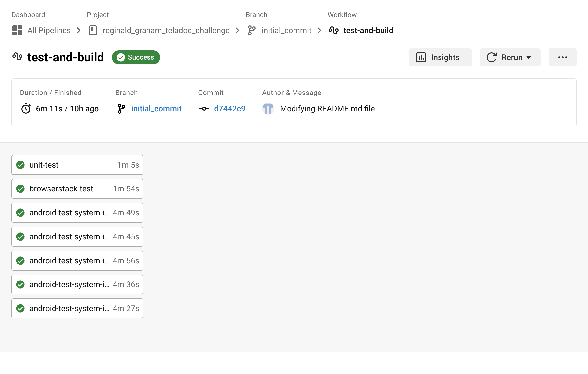The image size is (588, 374).
Task: Click the stopwatch duration icon
Action: click(26, 109)
